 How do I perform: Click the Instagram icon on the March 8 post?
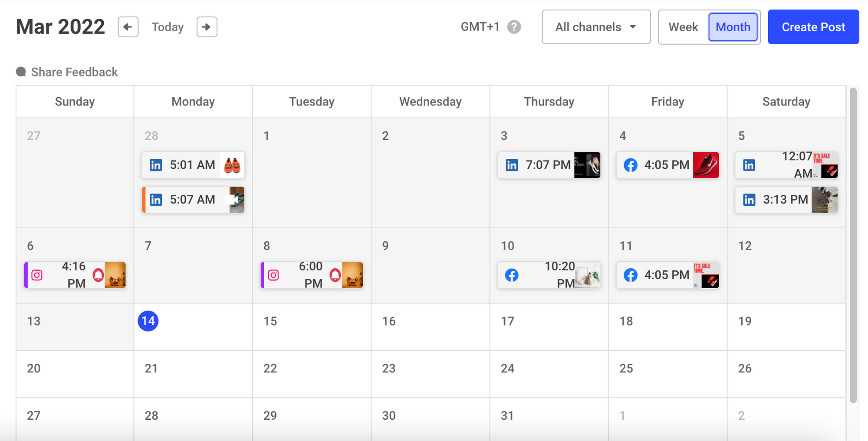[x=273, y=275]
